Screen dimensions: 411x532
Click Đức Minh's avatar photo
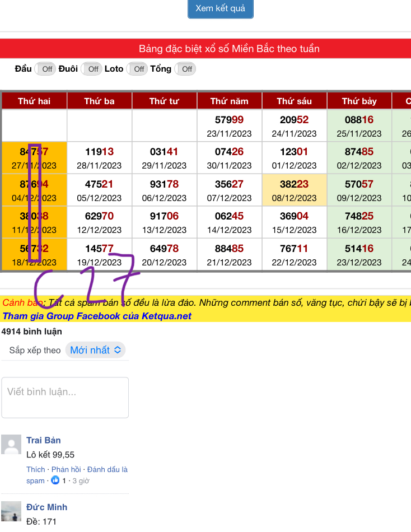11,511
